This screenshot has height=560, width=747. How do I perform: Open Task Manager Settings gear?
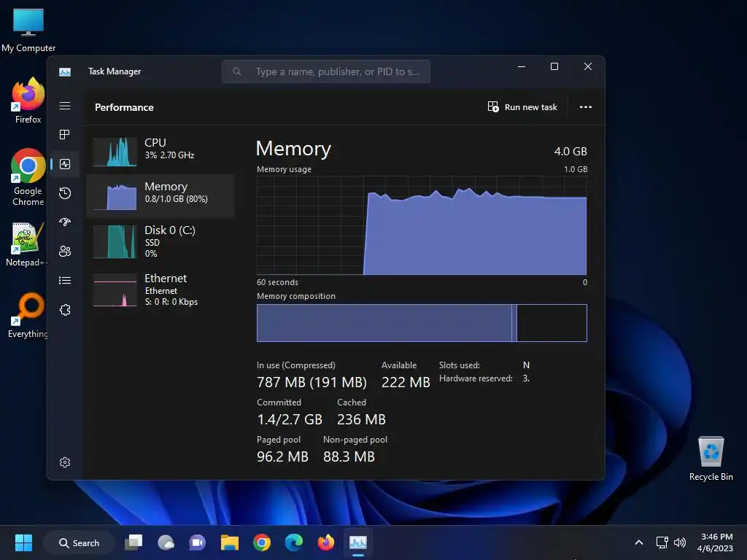click(x=65, y=462)
